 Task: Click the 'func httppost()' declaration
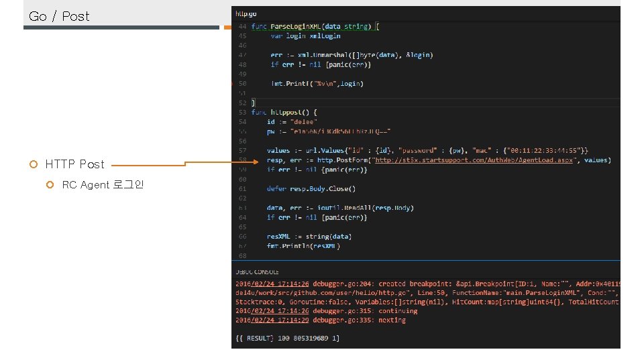[x=284, y=113]
